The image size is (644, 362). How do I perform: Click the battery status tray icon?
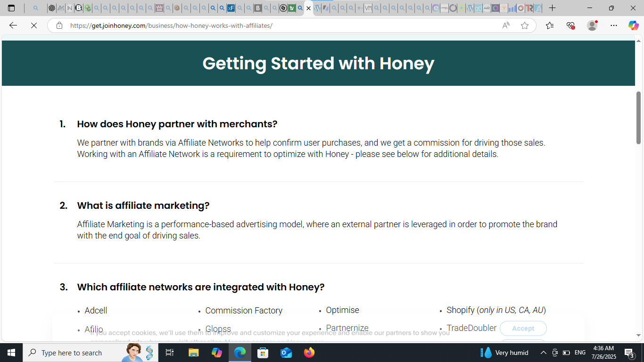[x=566, y=353]
